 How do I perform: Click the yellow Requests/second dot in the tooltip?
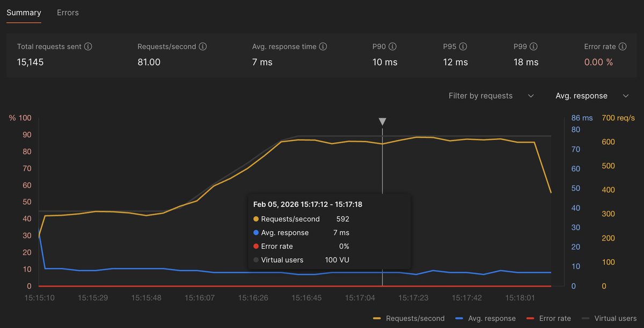256,219
